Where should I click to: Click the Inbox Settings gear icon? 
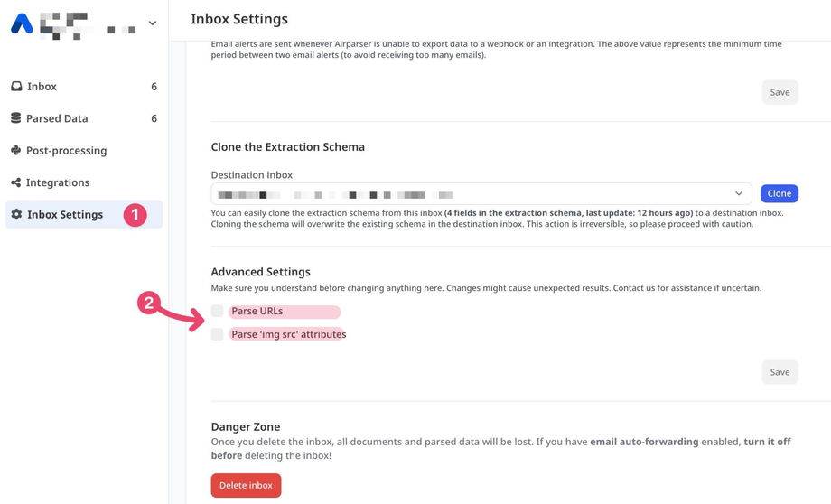16,215
